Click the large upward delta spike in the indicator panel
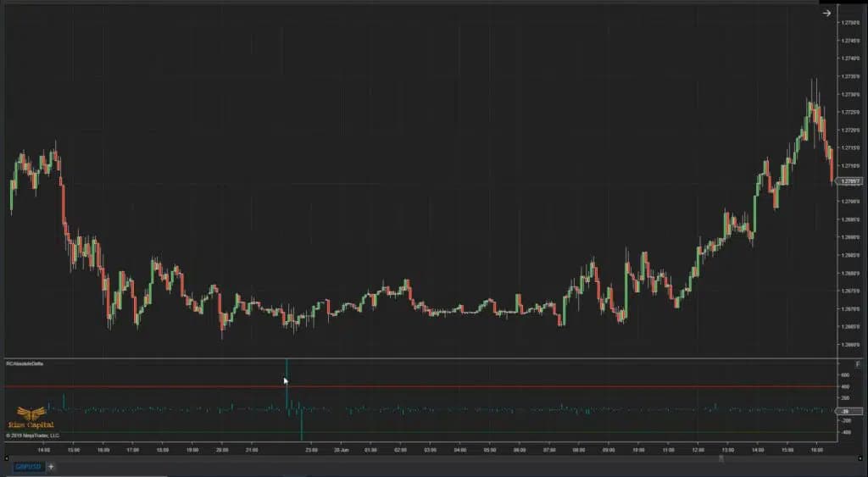The image size is (868, 477). pos(287,382)
